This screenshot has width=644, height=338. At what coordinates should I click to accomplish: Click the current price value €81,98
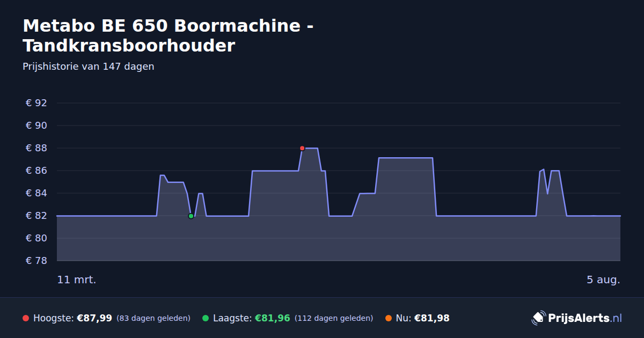point(432,318)
